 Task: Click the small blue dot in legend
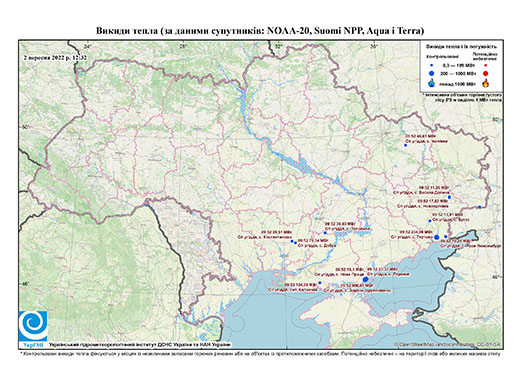[x=432, y=66]
